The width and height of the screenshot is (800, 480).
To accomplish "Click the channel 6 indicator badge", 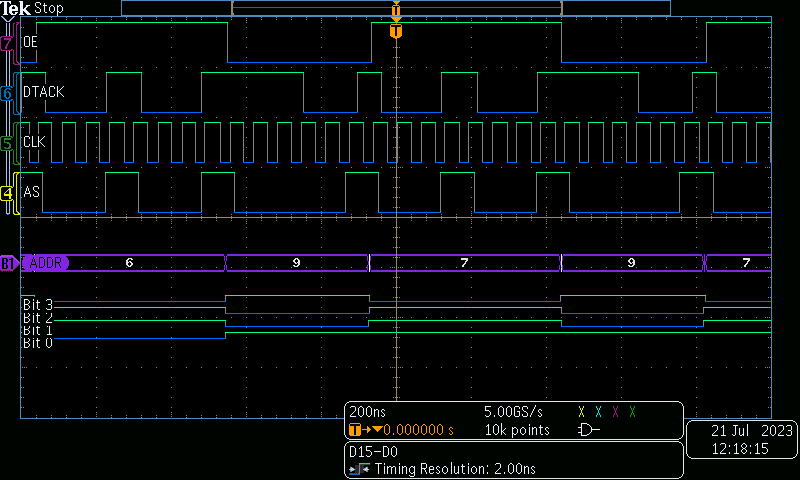I will [x=7, y=93].
